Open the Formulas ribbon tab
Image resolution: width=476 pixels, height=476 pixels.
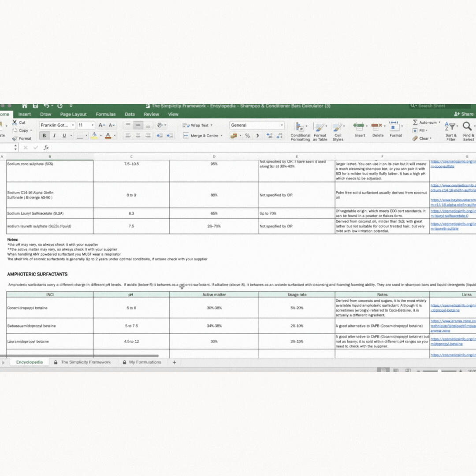[x=106, y=114]
